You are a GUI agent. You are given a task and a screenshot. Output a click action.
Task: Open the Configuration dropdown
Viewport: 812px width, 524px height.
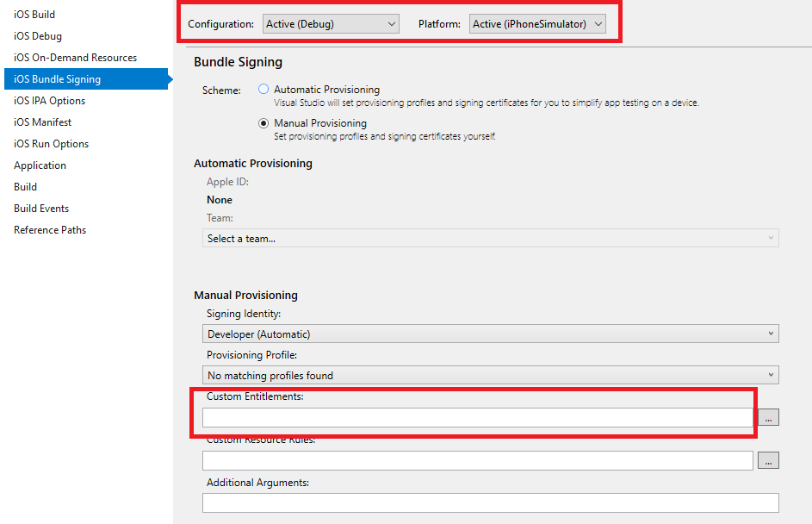331,24
